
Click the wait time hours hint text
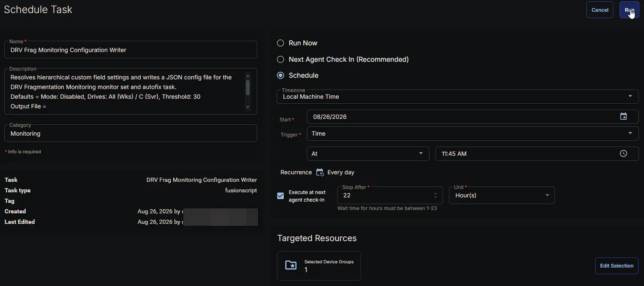tap(387, 208)
